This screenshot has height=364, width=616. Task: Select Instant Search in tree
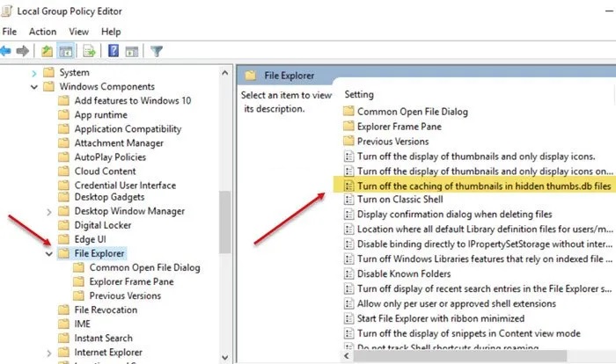(x=103, y=339)
